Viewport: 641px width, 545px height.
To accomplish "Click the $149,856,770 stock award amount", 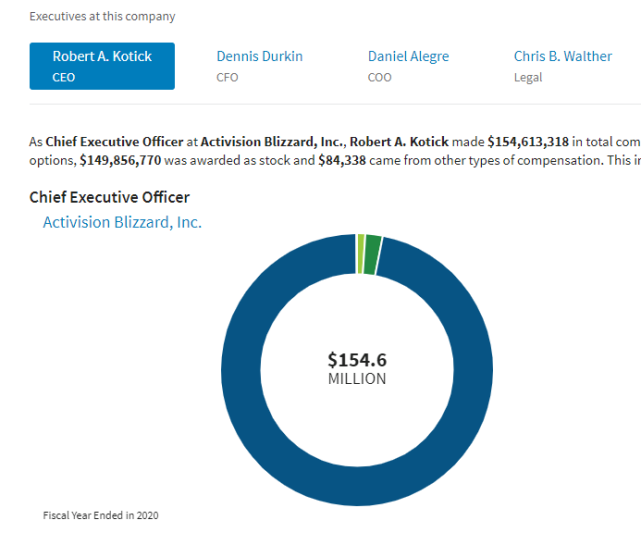I will tap(120, 160).
